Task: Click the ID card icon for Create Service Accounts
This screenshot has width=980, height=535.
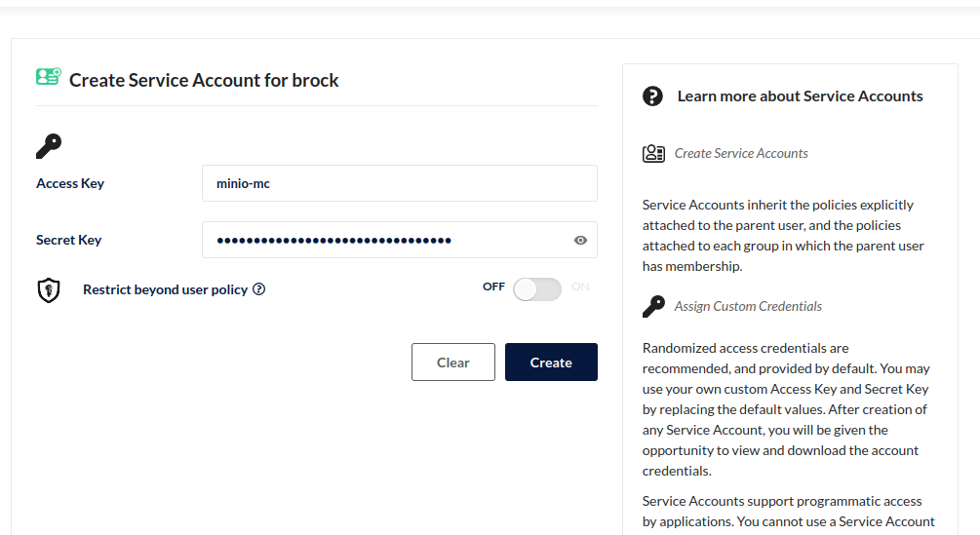Action: pos(653,153)
